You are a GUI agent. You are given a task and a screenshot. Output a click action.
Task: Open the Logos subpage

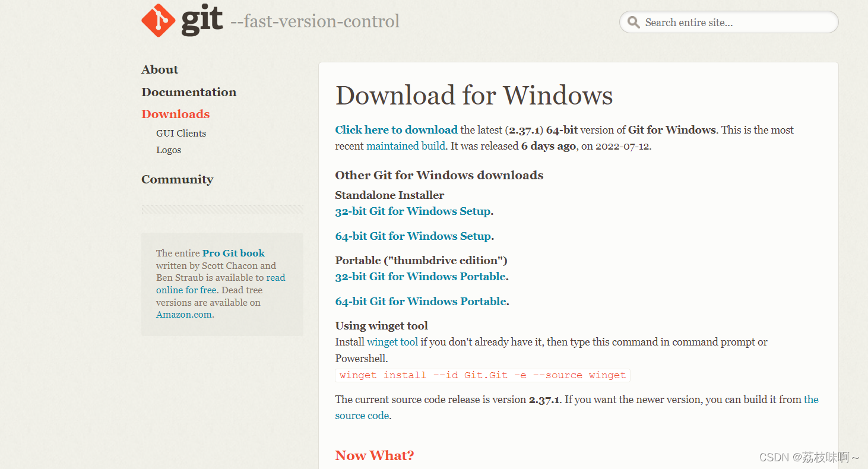(169, 150)
